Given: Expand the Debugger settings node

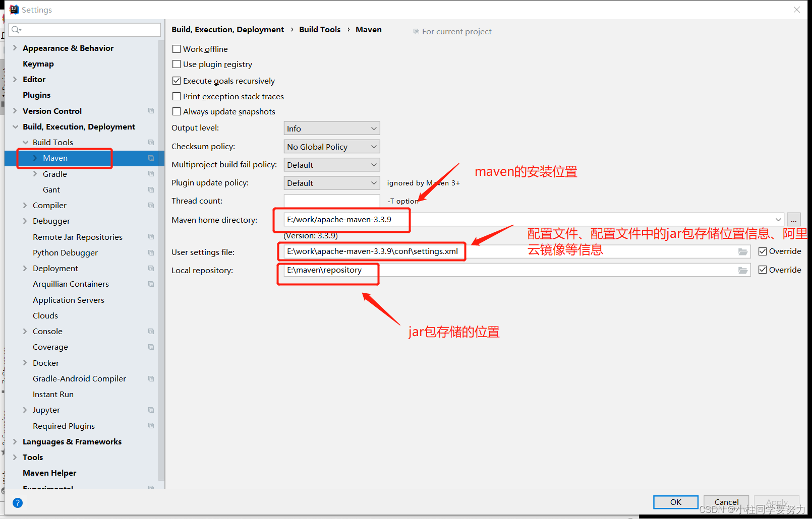Looking at the screenshot, I should [x=25, y=221].
